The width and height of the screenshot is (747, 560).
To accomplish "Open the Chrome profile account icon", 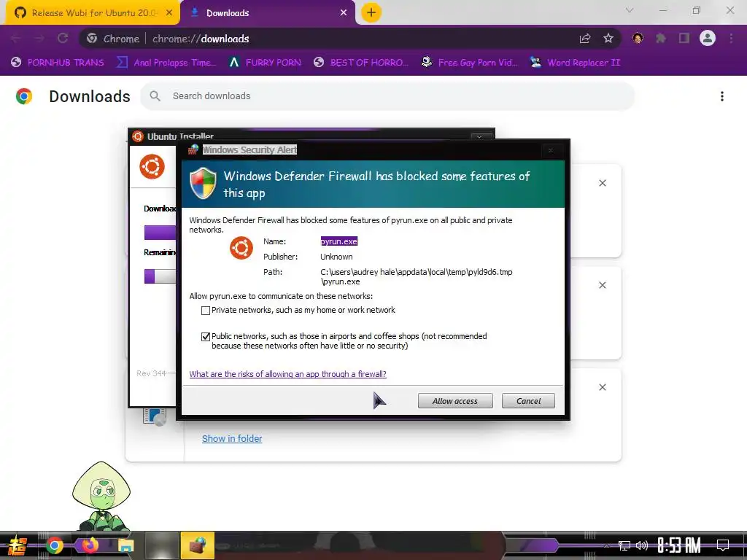I will 708,38.
